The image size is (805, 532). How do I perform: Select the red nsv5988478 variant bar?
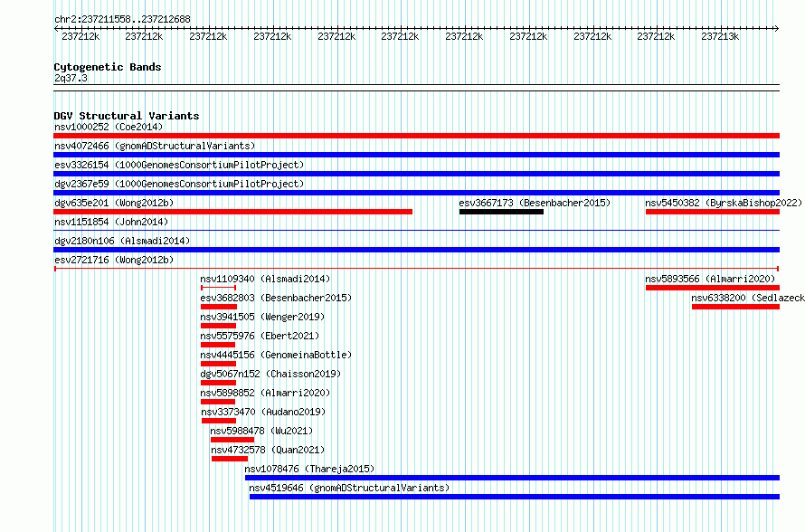[x=232, y=440]
